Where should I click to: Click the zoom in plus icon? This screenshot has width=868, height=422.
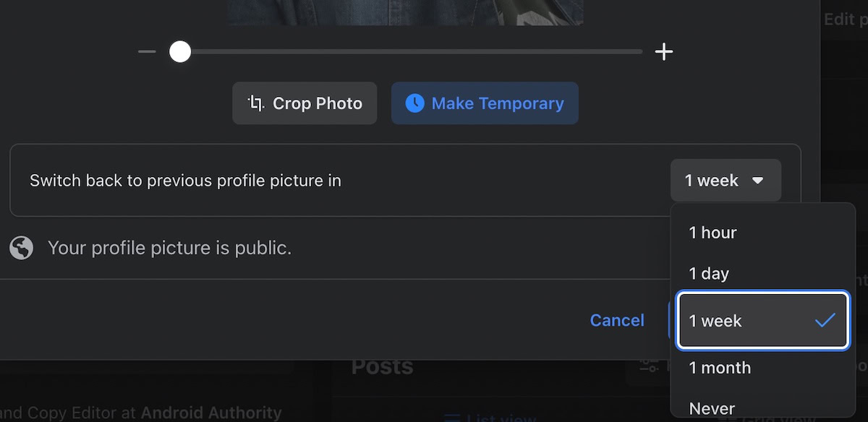coord(663,52)
